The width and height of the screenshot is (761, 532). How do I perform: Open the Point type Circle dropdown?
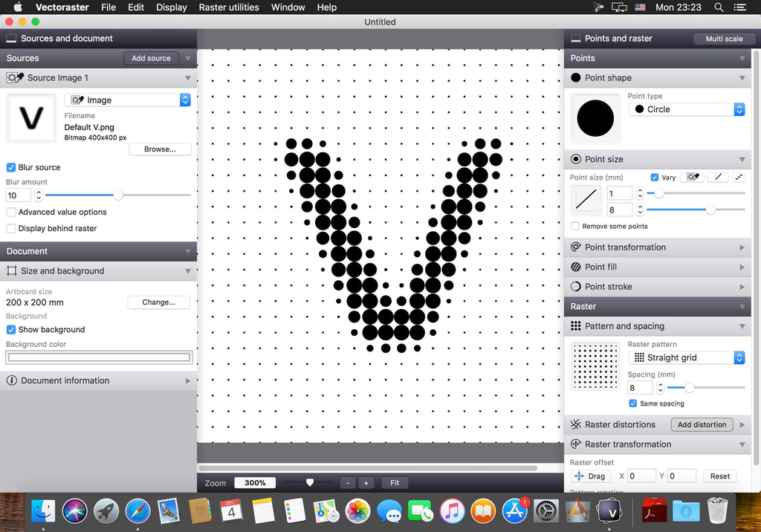tap(686, 109)
